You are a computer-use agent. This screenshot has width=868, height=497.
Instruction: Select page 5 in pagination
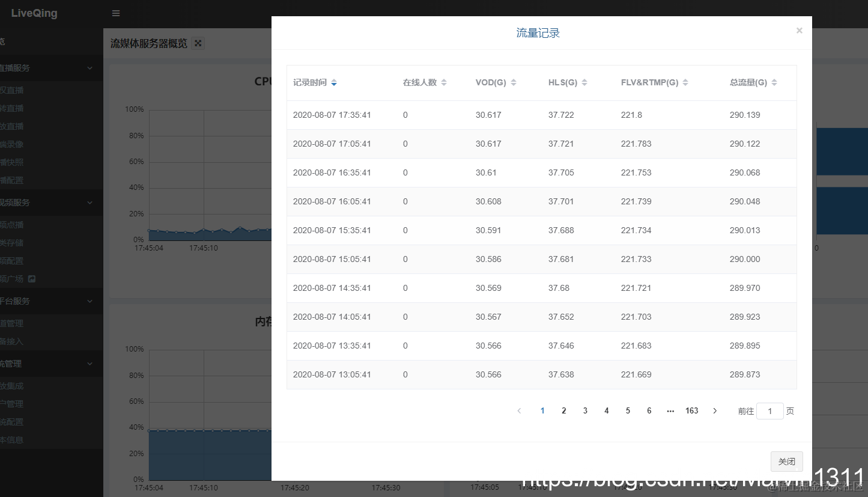[628, 411]
